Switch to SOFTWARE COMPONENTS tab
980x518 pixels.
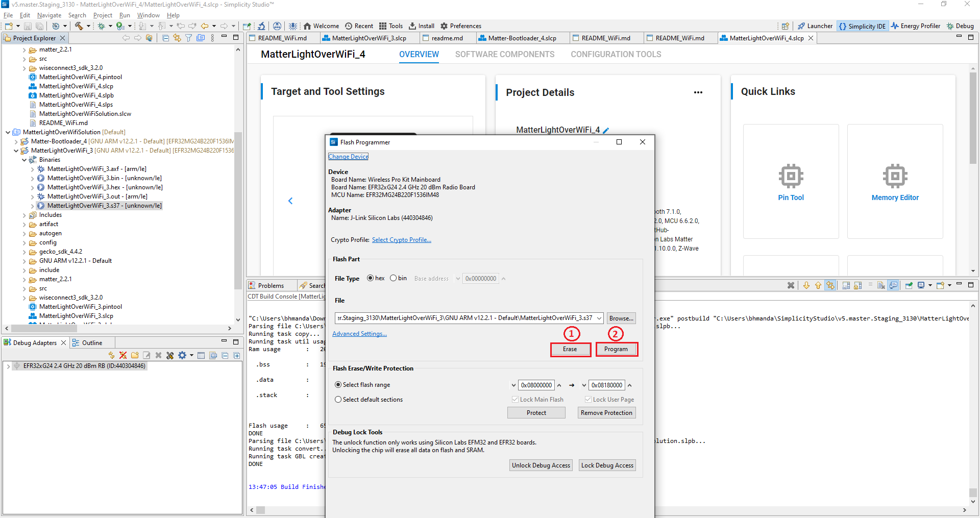504,55
